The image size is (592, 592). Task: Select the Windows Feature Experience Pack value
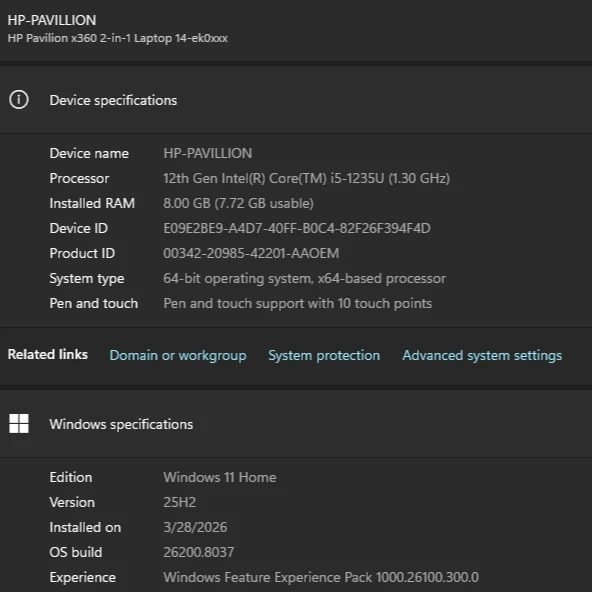point(321,577)
